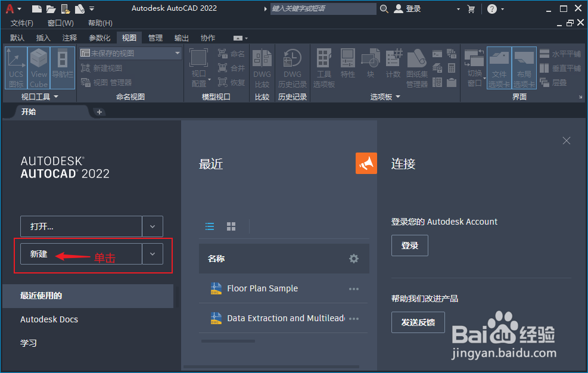Open the 工具选项板 (Tool Palettes) button
The width and height of the screenshot is (588, 373).
pyautogui.click(x=324, y=69)
